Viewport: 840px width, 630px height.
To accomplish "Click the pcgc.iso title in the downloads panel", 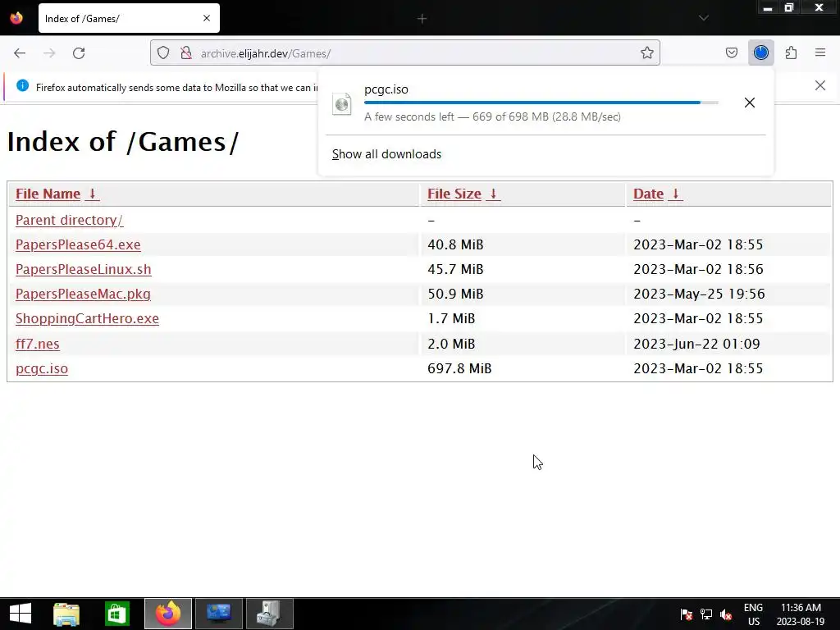I will click(386, 89).
